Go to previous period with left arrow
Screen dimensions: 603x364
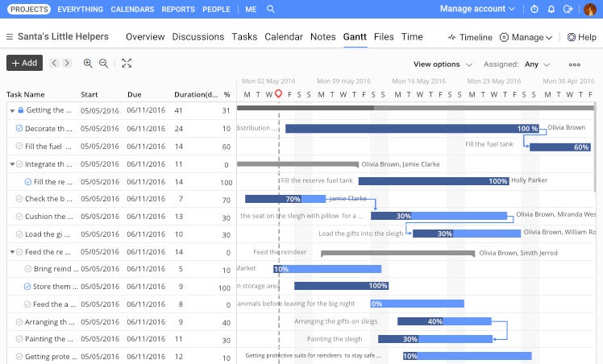coord(54,63)
